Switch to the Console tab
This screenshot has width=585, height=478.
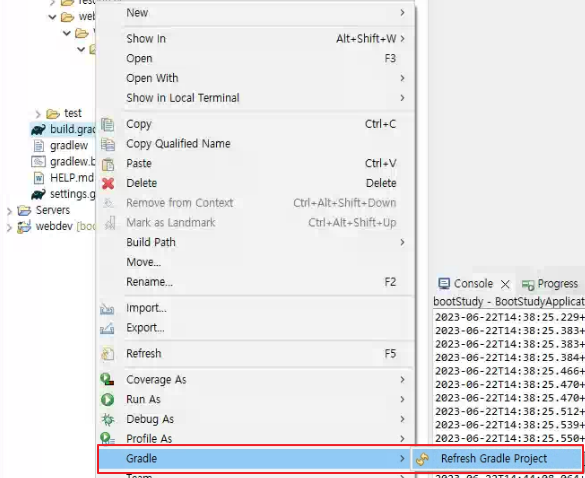(473, 284)
